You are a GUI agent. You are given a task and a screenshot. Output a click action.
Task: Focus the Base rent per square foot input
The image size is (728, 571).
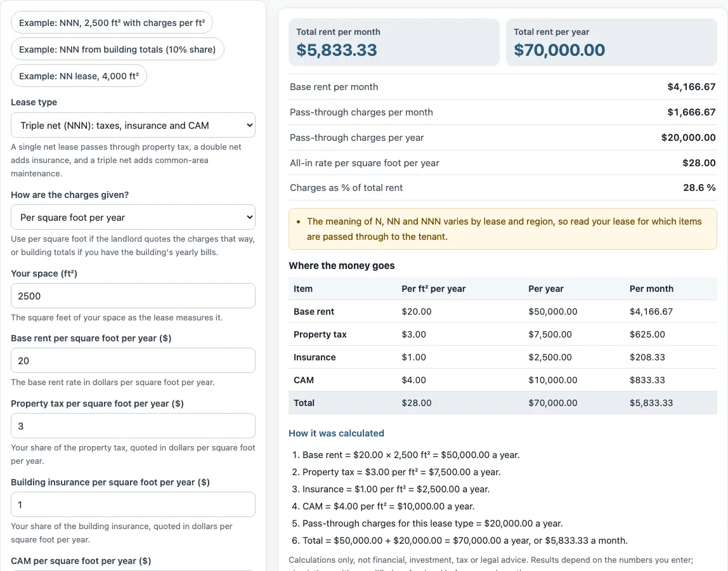point(133,360)
